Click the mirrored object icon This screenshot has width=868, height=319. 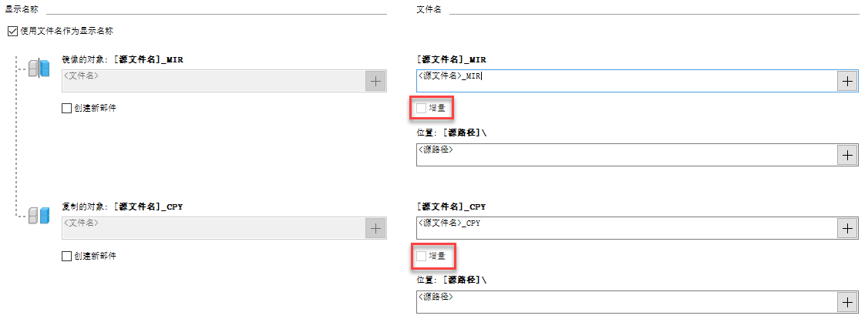pos(39,68)
